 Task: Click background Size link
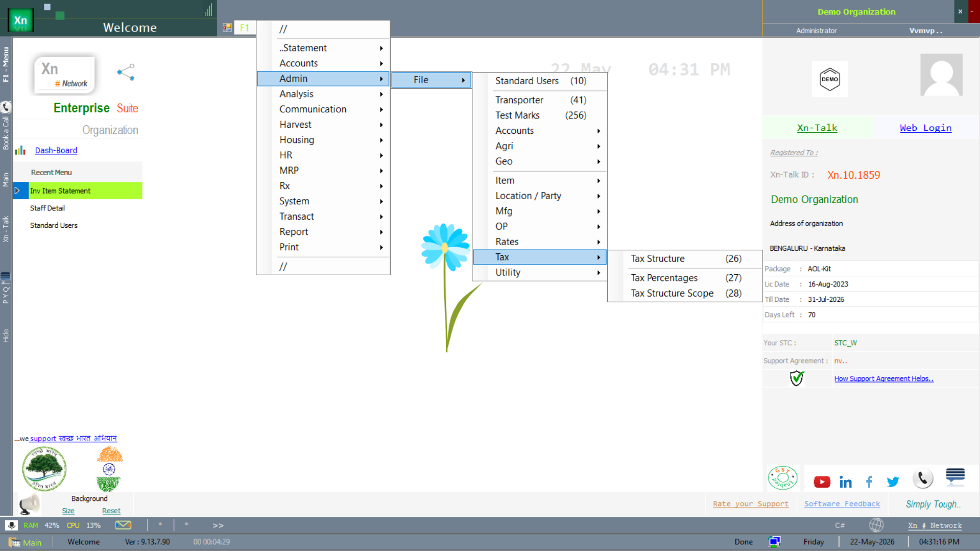(68, 511)
